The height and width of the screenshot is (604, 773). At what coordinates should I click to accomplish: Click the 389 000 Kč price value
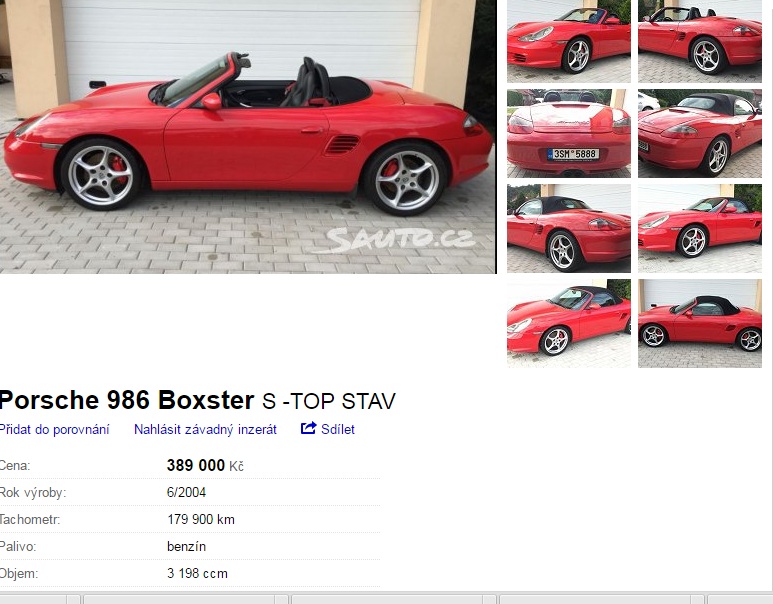click(x=205, y=465)
